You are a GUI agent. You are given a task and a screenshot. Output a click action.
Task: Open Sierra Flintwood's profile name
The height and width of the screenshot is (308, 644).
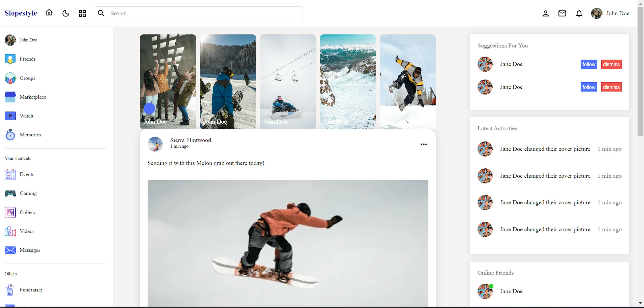(191, 140)
